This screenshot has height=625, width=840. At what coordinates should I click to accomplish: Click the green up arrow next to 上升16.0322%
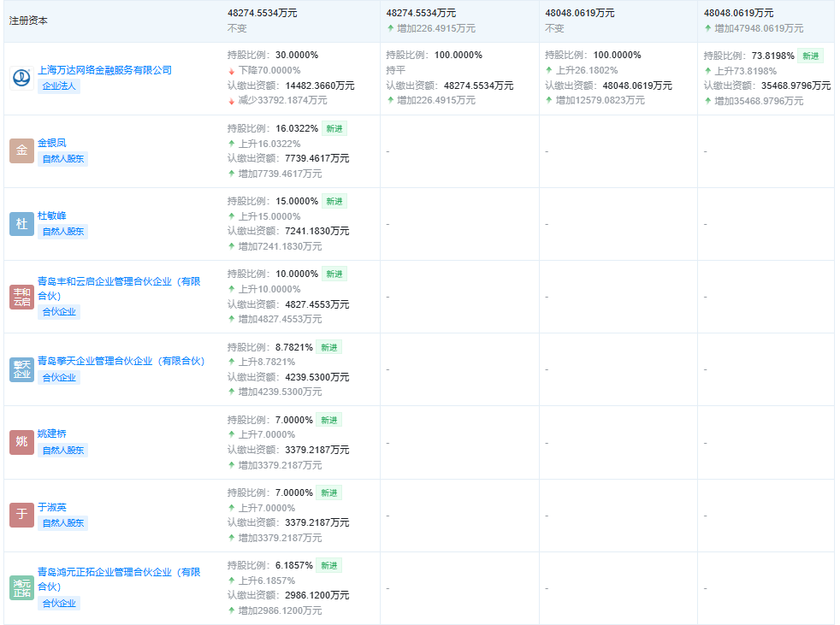pos(232,143)
